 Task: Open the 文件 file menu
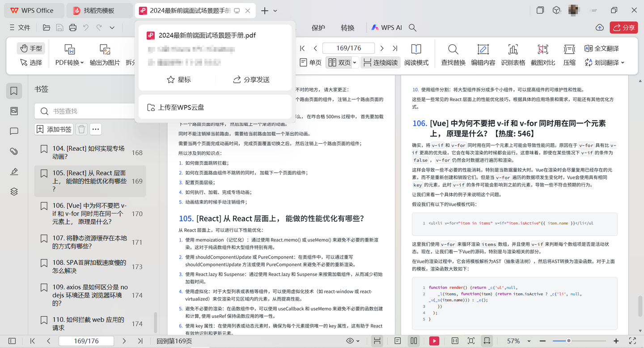click(20, 27)
